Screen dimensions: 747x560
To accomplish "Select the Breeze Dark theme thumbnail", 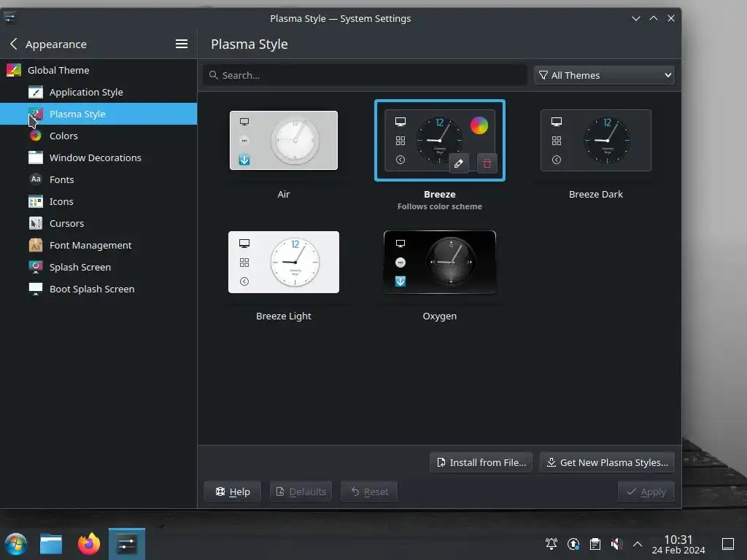I will (595, 141).
